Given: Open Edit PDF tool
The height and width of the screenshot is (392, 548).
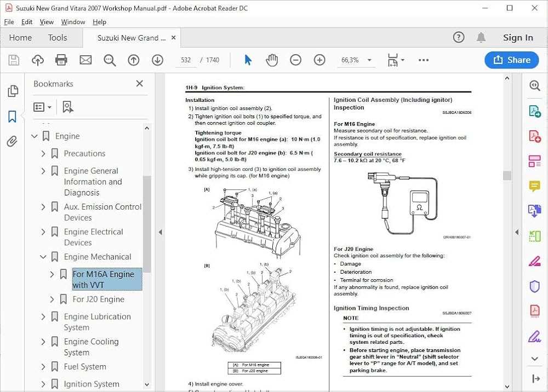Looking at the screenshot, I should 535,162.
